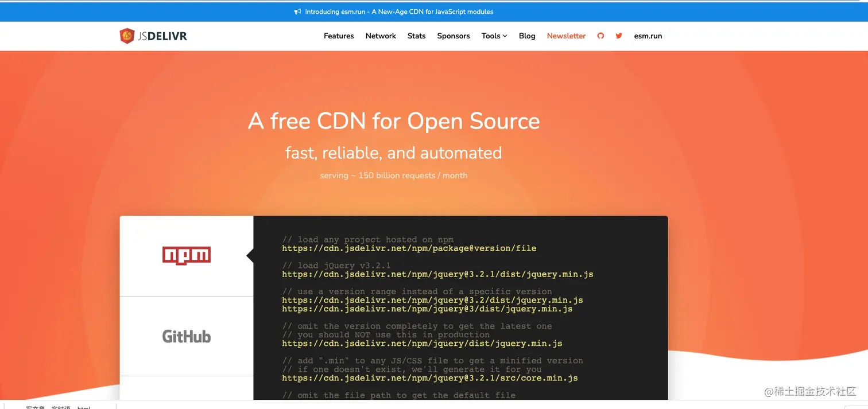The image size is (868, 409).
Task: Select the npm logo tab
Action: (x=187, y=256)
